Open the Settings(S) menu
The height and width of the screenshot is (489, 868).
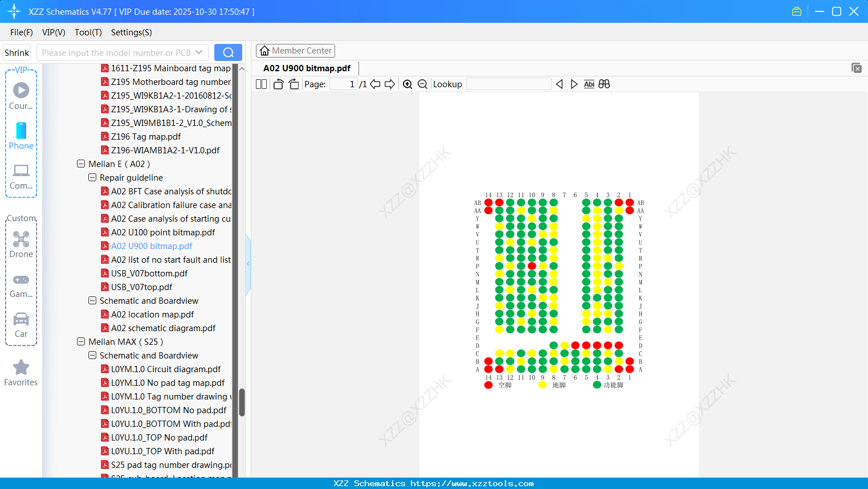click(132, 32)
